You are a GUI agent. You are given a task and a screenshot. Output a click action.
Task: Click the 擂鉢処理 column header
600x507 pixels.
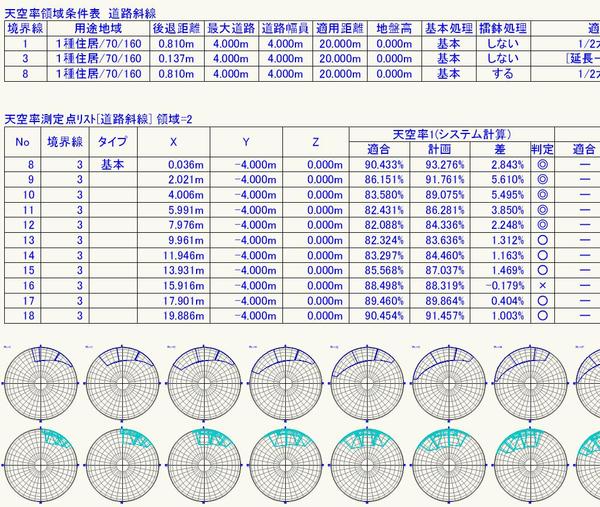pyautogui.click(x=503, y=28)
